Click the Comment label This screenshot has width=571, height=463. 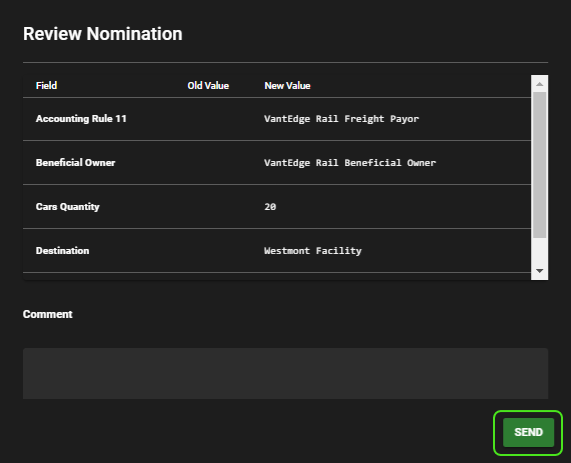tap(47, 314)
